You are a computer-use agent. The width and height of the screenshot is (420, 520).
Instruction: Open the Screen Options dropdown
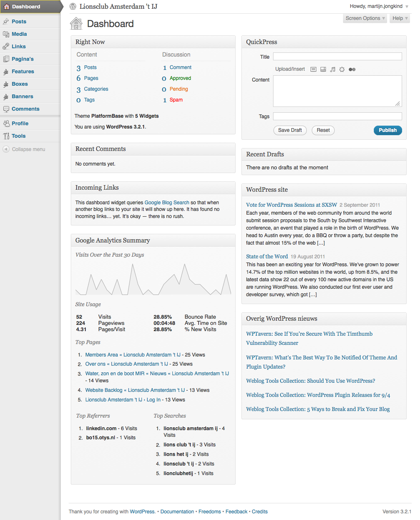(x=365, y=18)
